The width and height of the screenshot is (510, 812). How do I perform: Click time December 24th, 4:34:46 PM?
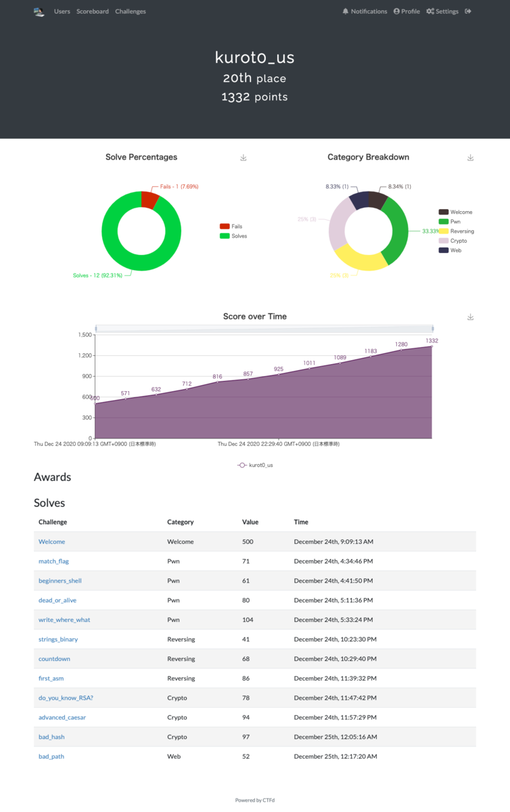[x=333, y=561]
